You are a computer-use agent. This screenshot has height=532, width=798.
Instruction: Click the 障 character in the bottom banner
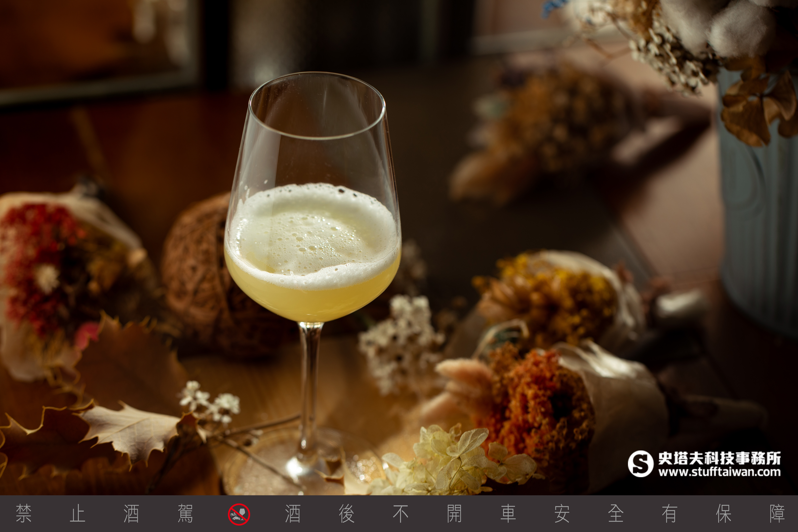[x=777, y=514]
